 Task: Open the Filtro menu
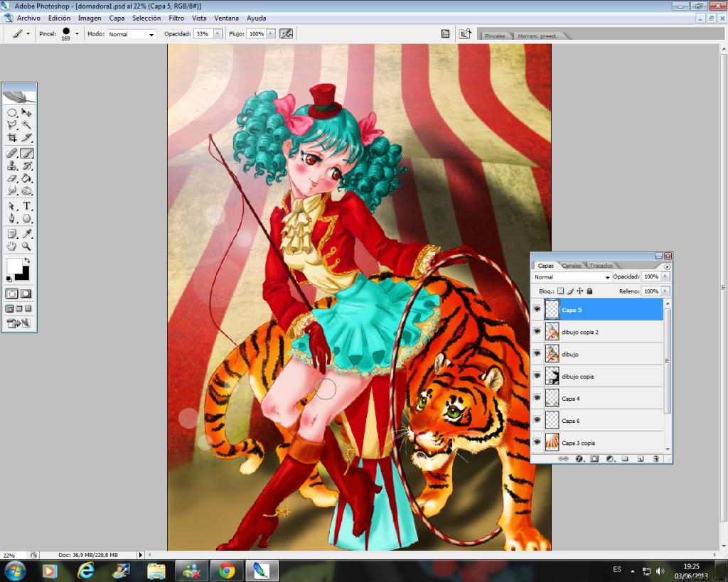pyautogui.click(x=176, y=18)
